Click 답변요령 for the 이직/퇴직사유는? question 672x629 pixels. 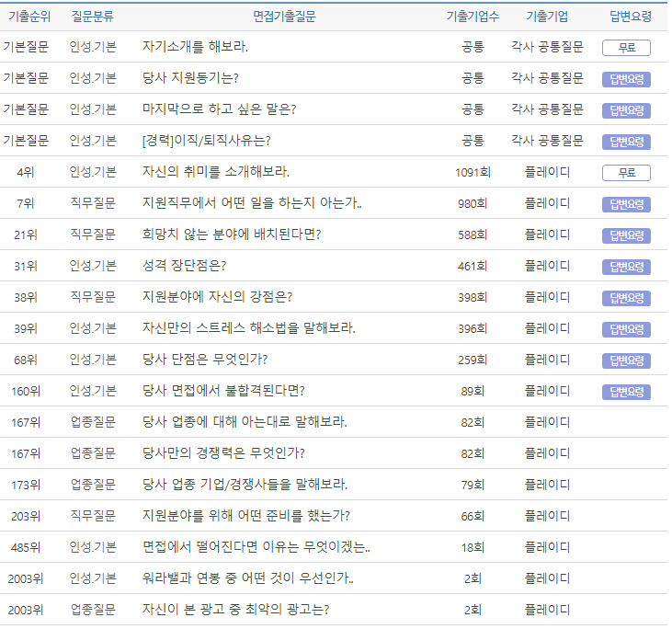coord(626,142)
